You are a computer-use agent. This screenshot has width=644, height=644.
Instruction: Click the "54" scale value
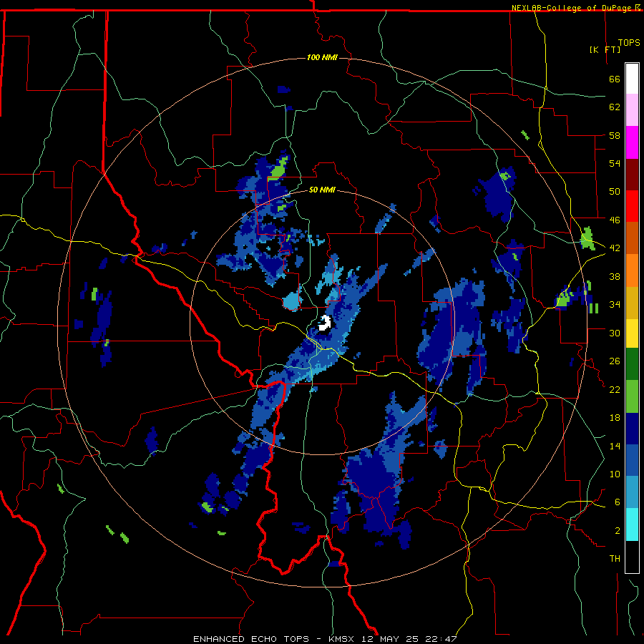pyautogui.click(x=615, y=163)
